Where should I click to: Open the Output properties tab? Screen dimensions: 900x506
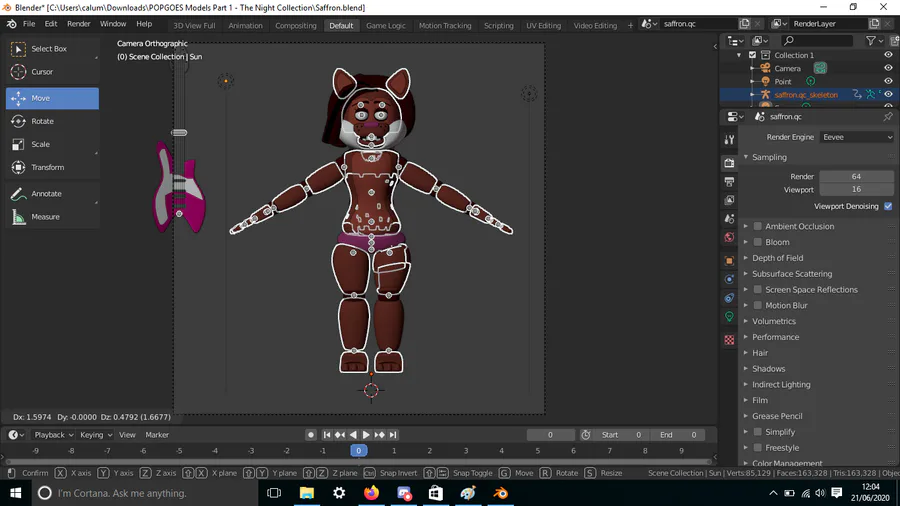[729, 182]
